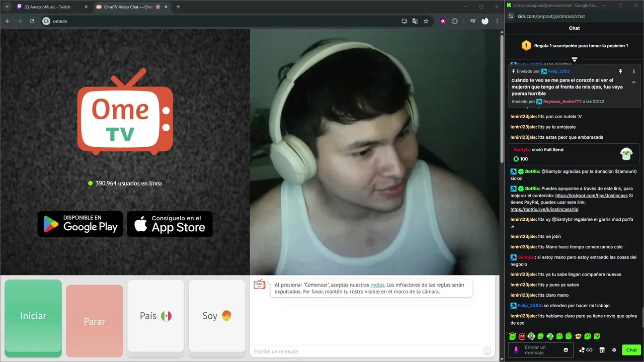Open Felip_2382 profile in pinned message
This screenshot has height=362, width=644.
(x=559, y=71)
